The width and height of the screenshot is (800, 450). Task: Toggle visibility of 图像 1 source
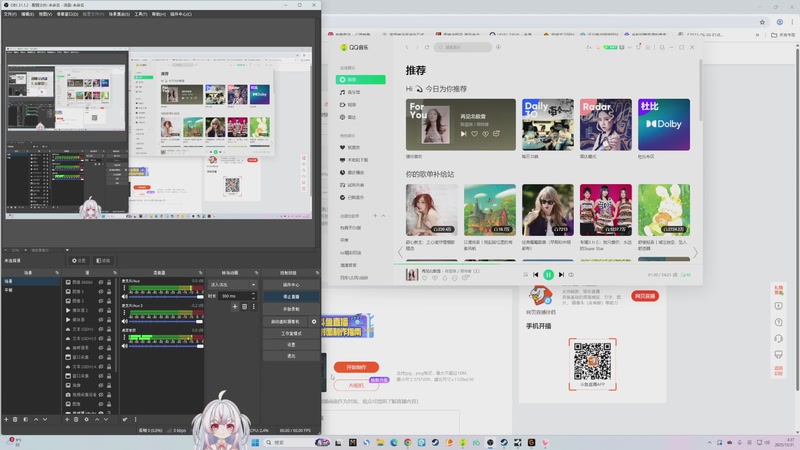coord(101,291)
